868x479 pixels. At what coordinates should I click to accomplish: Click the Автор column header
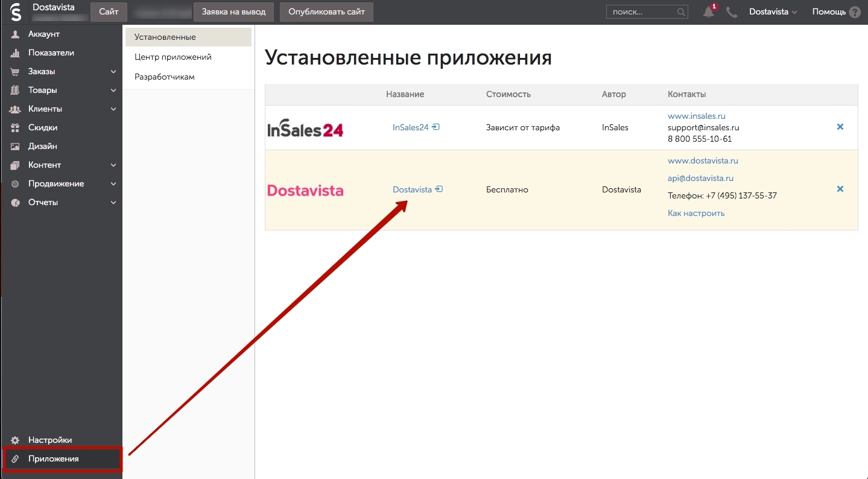pos(614,95)
